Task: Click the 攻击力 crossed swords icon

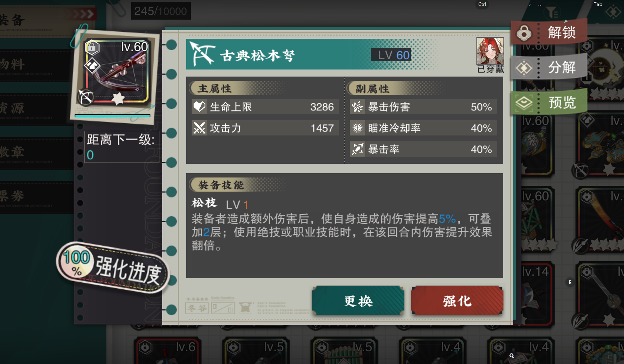Action: [199, 128]
